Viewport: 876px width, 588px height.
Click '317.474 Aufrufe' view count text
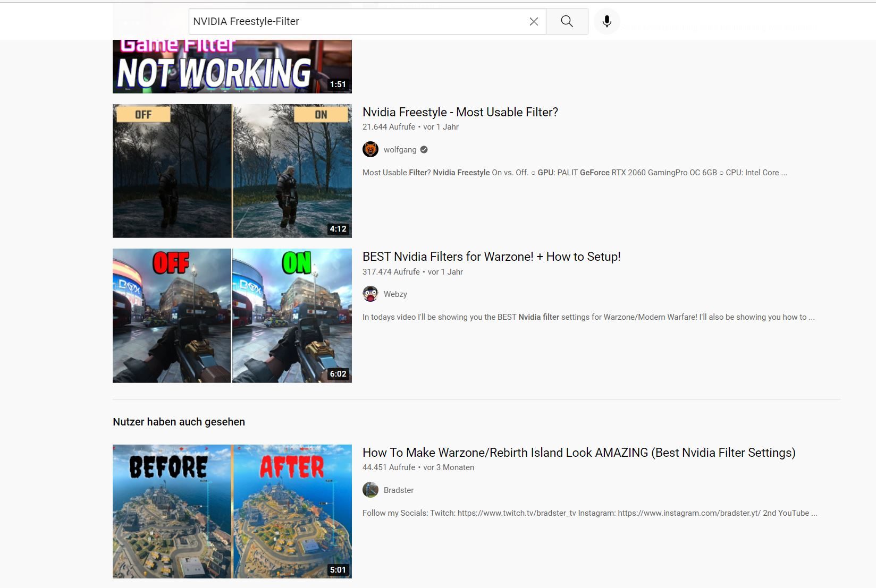point(391,272)
